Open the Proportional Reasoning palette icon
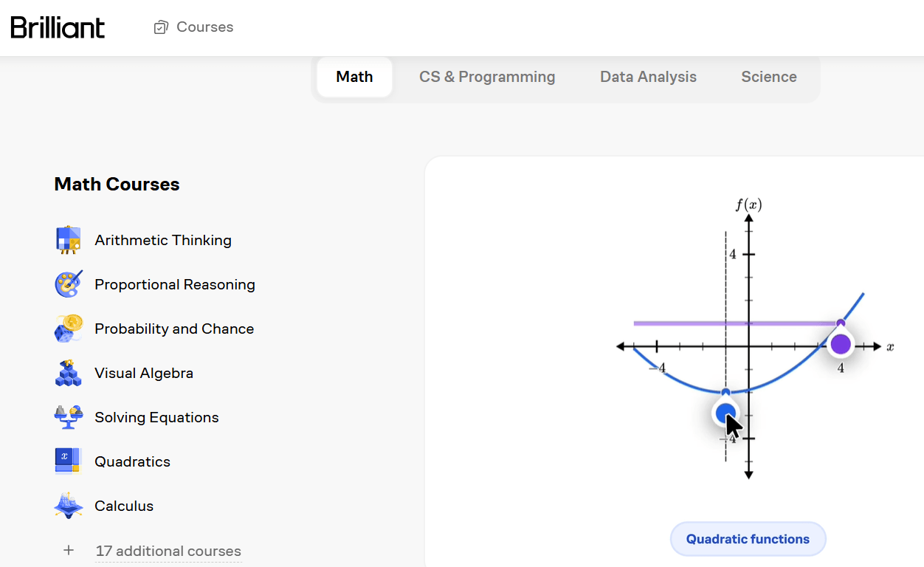 tap(69, 284)
